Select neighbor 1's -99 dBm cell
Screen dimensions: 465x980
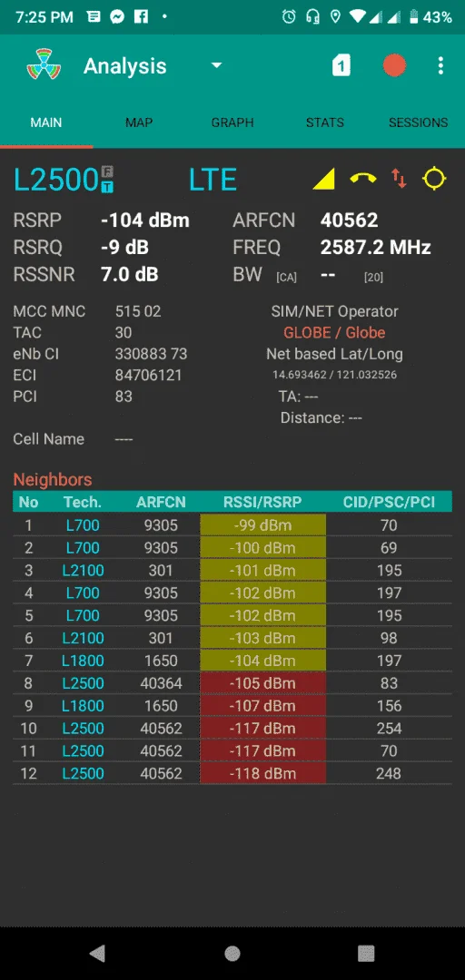click(x=262, y=525)
